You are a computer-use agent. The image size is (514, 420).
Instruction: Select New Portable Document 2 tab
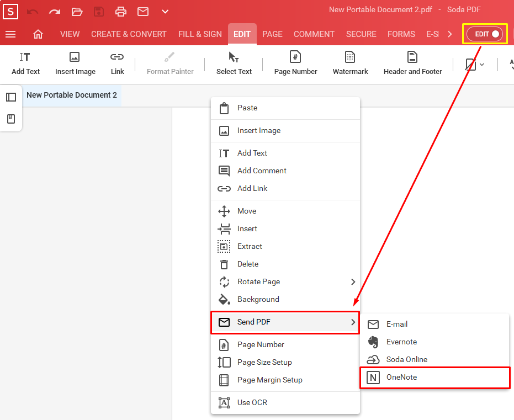point(72,95)
